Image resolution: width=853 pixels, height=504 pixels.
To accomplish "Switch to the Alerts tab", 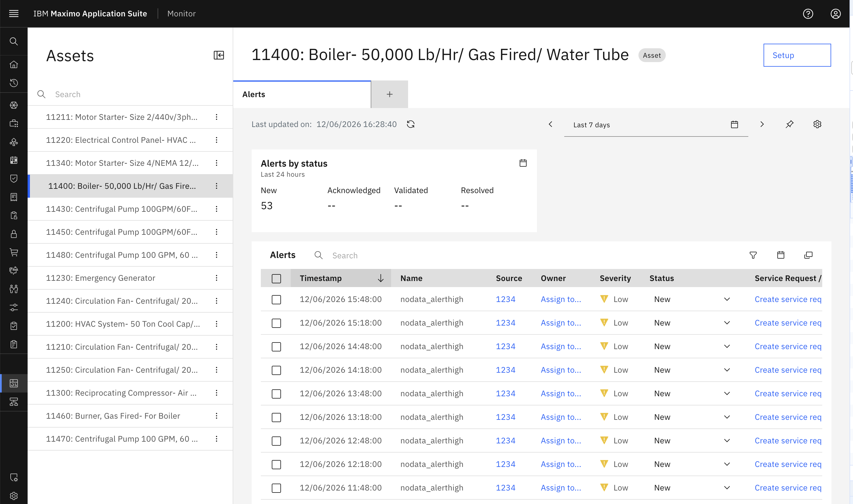I will point(302,95).
